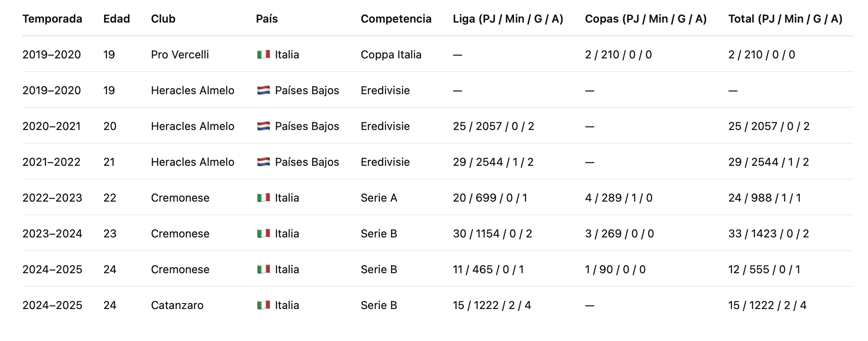The image size is (868, 341).
Task: Click the Liga (PJ / Min / G / A) header
Action: [x=508, y=19]
